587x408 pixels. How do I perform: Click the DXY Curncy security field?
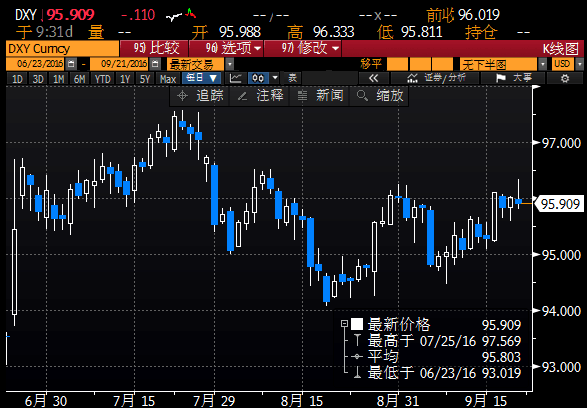coord(63,49)
